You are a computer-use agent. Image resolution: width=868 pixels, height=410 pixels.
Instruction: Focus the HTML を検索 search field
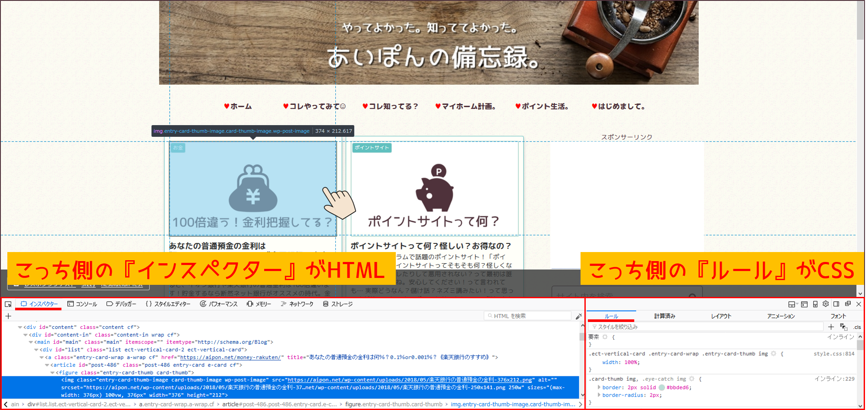(x=527, y=316)
